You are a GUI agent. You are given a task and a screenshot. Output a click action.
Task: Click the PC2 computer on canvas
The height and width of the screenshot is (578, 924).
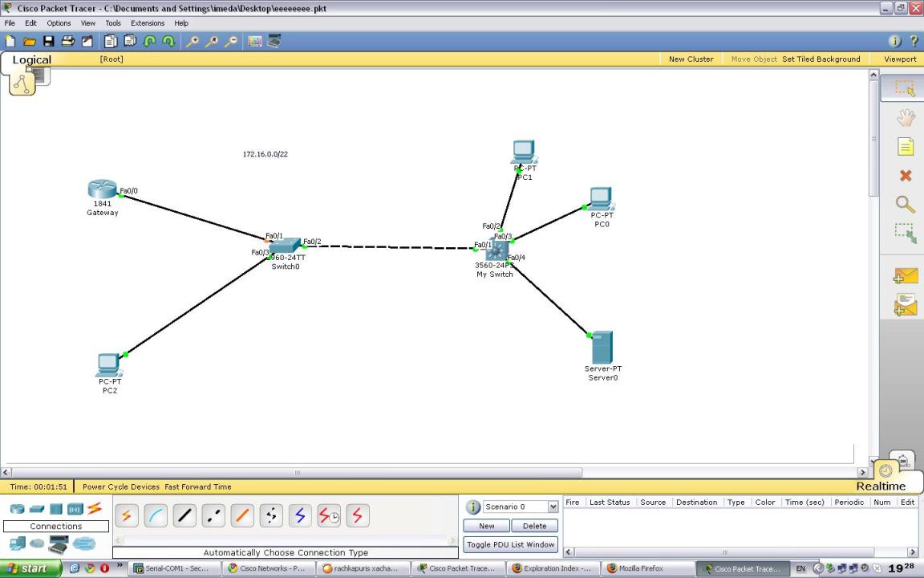pyautogui.click(x=109, y=365)
